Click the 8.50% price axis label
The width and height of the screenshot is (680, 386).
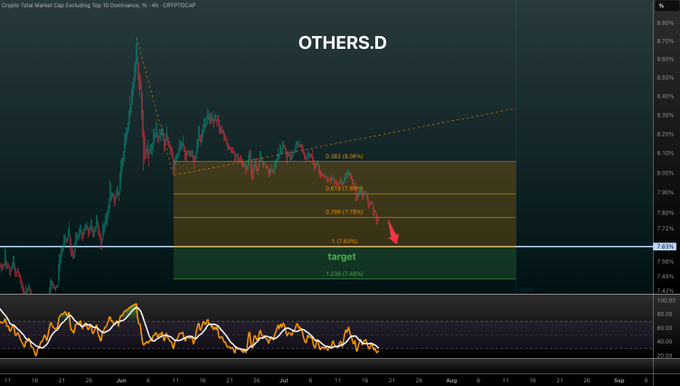(x=665, y=78)
